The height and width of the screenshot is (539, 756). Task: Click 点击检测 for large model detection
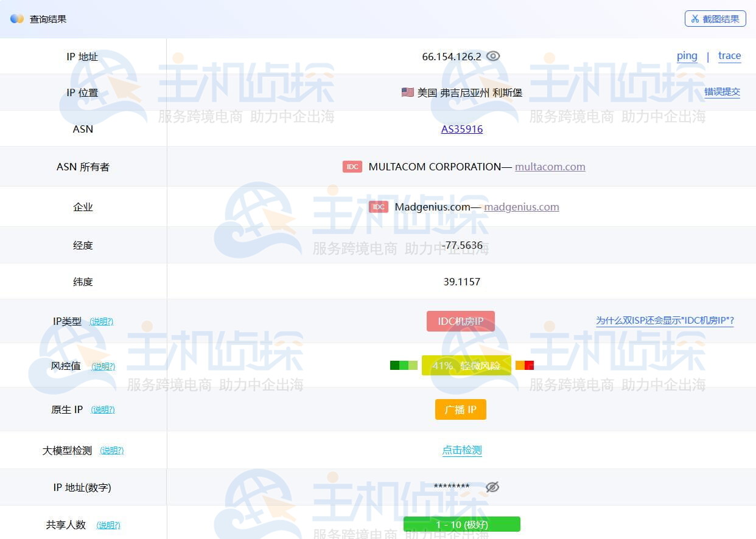(462, 450)
